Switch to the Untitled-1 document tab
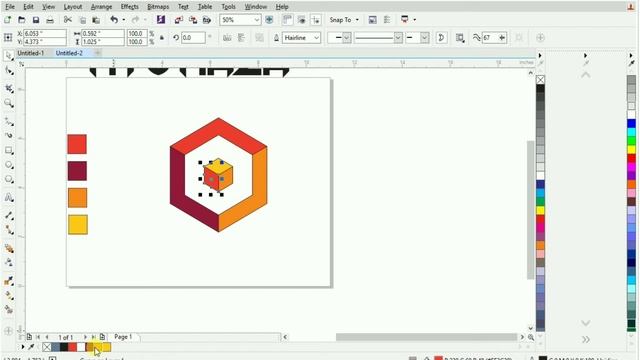Screen dimensions: 640x360 tap(31, 53)
